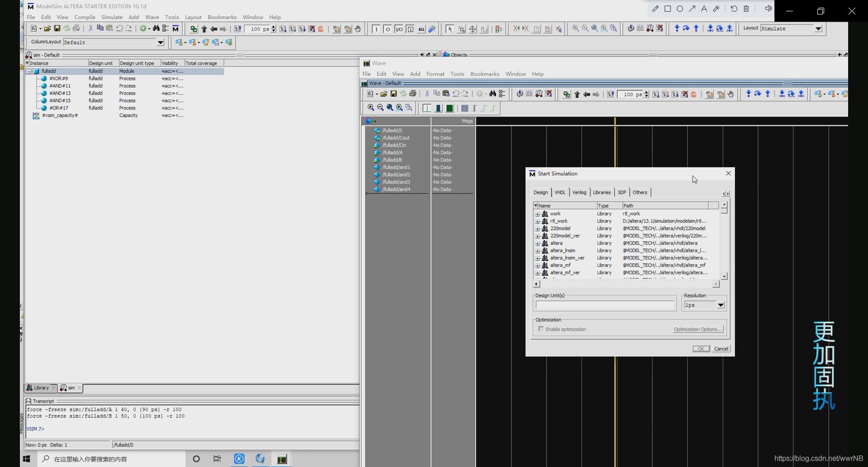The height and width of the screenshot is (467, 868).
Task: Select #XOR#9 process in sim tree
Action: (x=59, y=79)
